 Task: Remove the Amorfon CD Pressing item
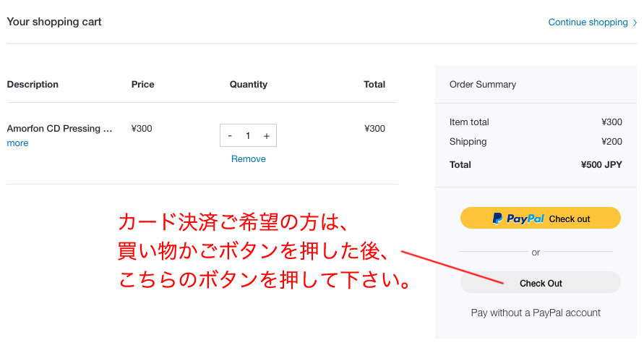click(x=248, y=159)
